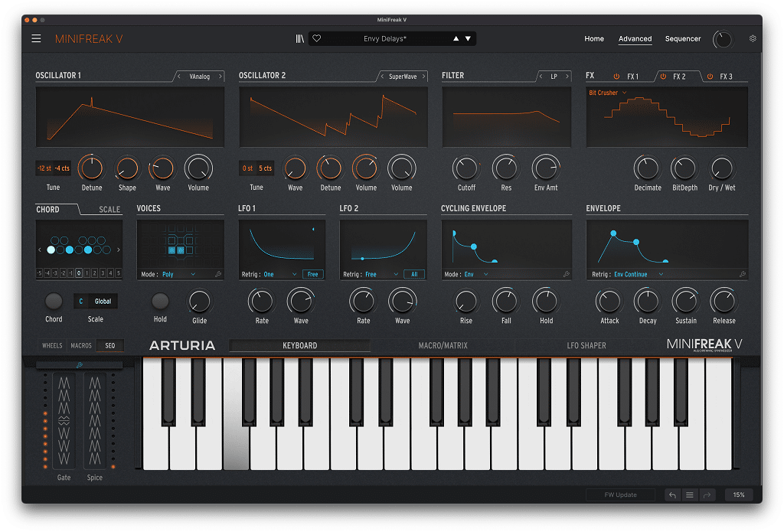Image resolution: width=784 pixels, height=532 pixels.
Task: Toggle FX 1 power button
Action: point(616,77)
